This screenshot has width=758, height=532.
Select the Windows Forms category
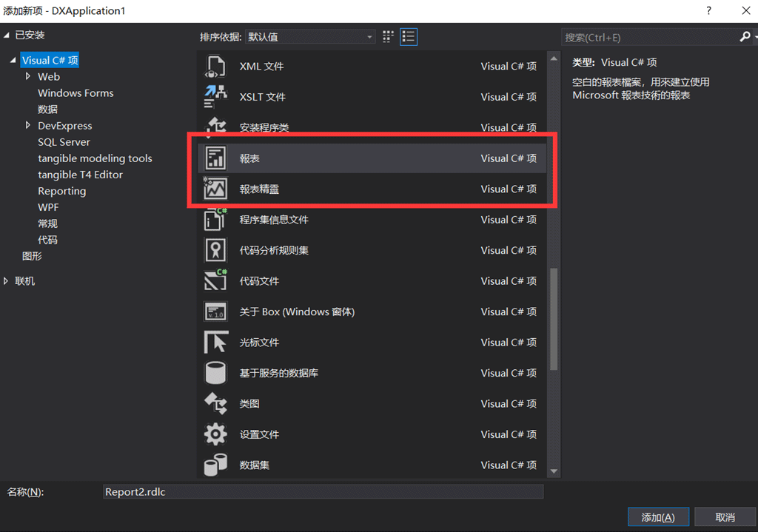(76, 93)
